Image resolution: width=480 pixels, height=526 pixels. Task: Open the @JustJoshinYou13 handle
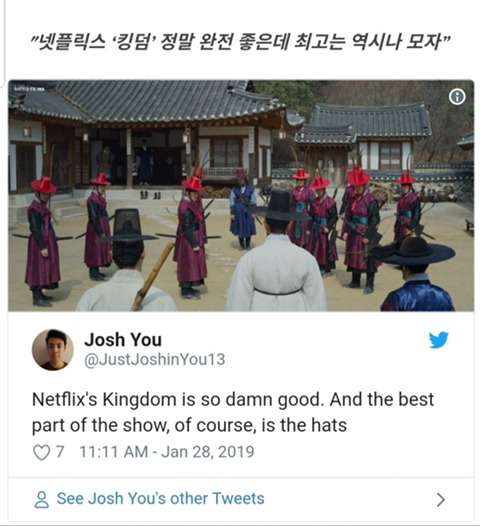(154, 360)
